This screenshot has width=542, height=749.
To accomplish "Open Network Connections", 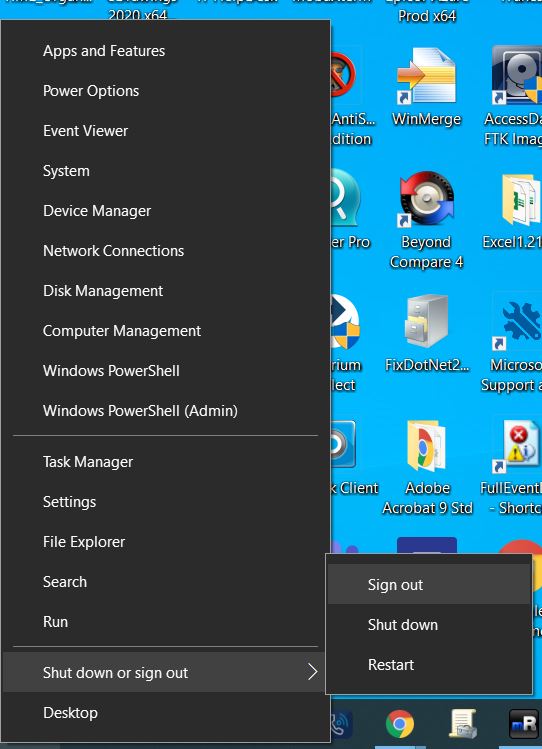I will (x=165, y=251).
